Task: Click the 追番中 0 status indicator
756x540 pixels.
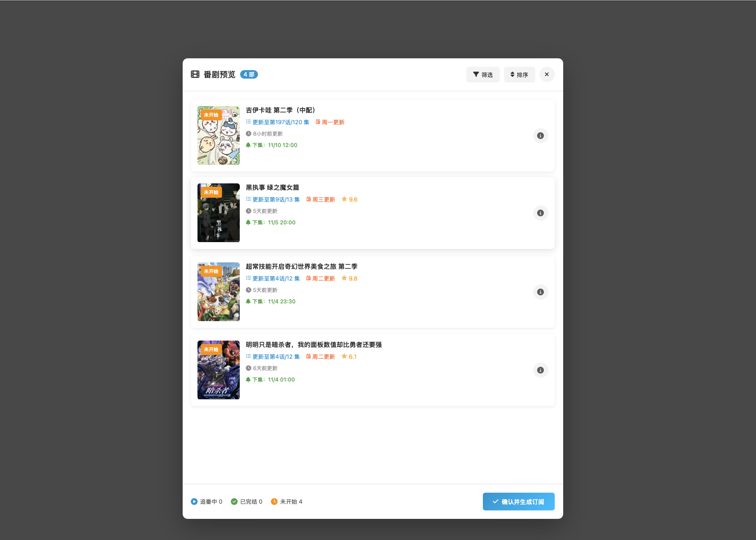Action: point(206,502)
